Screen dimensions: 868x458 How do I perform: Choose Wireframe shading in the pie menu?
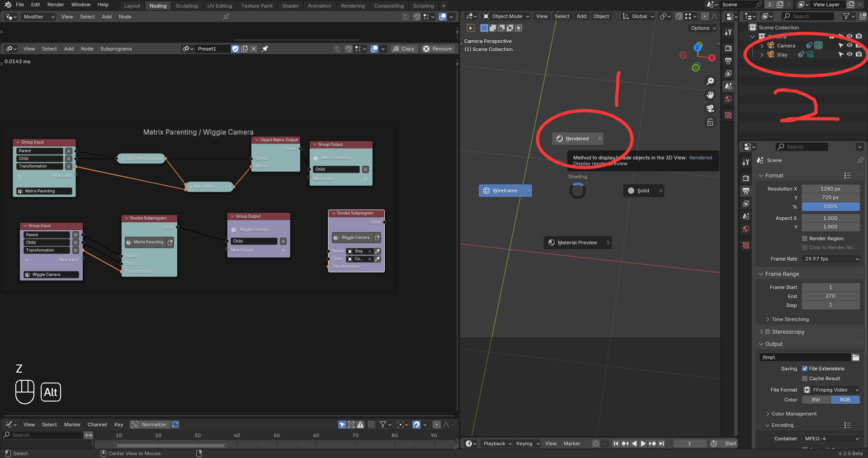[x=505, y=191]
